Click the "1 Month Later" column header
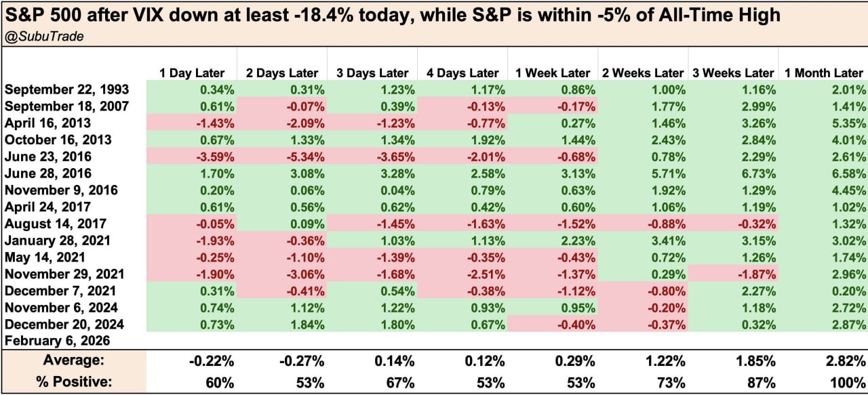The height and width of the screenshot is (395, 868). 823,72
